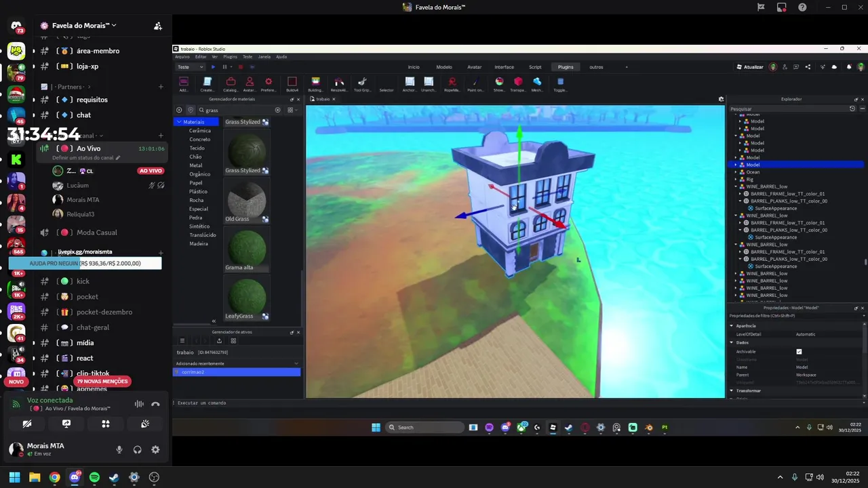
Task: Start Discord screen share
Action: tap(66, 424)
